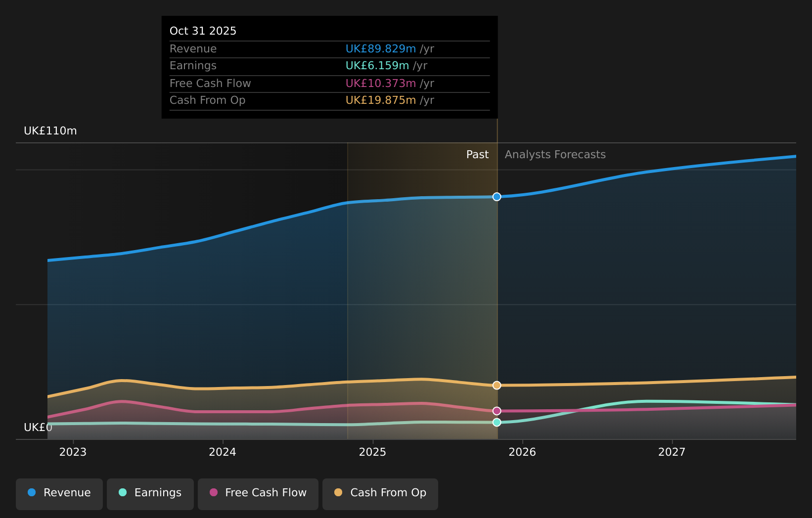Click the UK£110m y-axis label
This screenshot has width=812, height=518.
coord(50,131)
